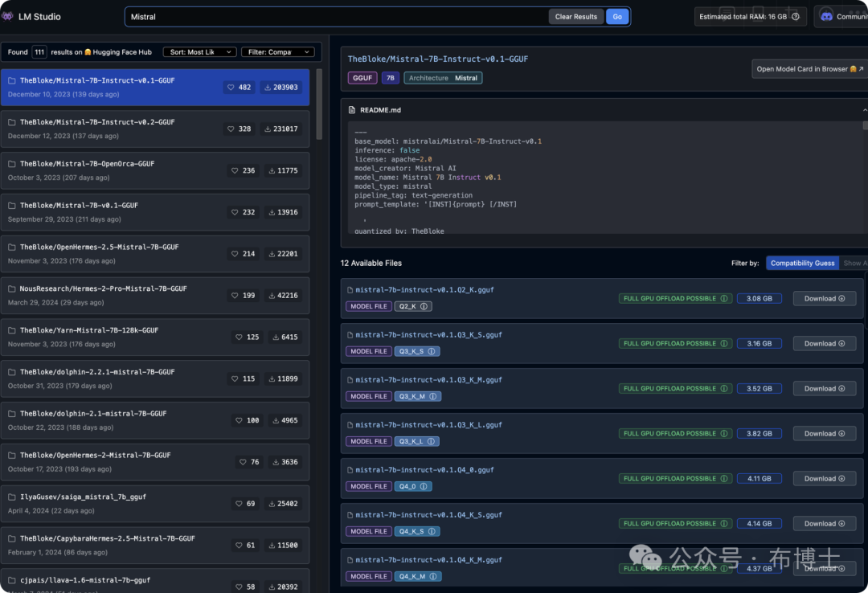Viewport: 868px width, 593px height.
Task: Click the 4.11 GB size badge
Action: click(759, 478)
